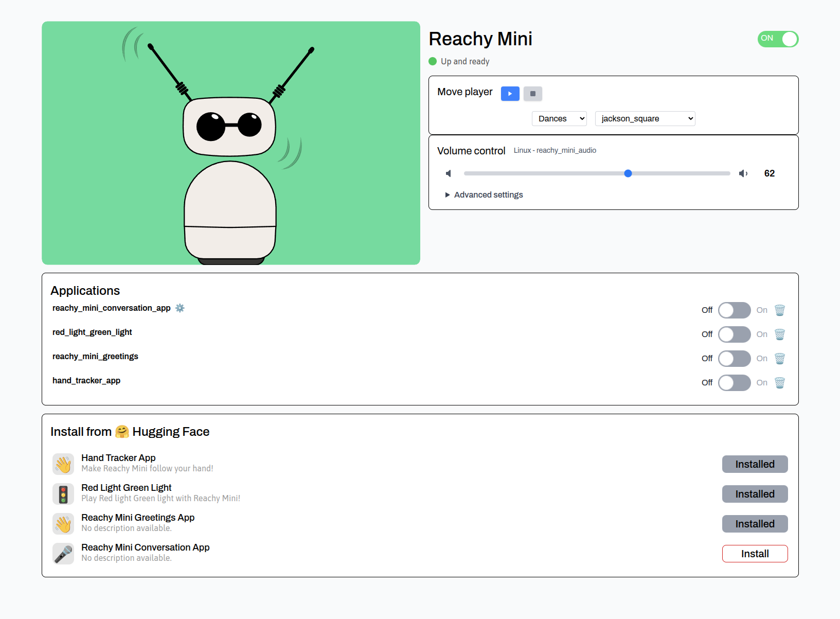Click the stop button in Move player
Screen dimensions: 840x619
coord(532,94)
